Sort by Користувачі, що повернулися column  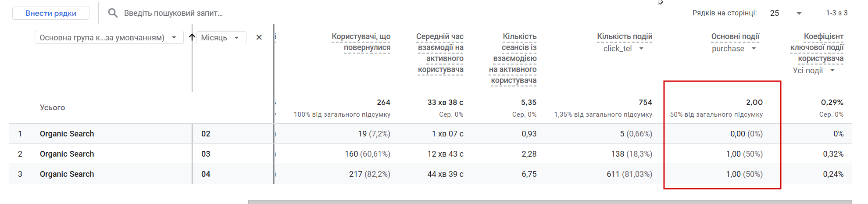click(361, 42)
